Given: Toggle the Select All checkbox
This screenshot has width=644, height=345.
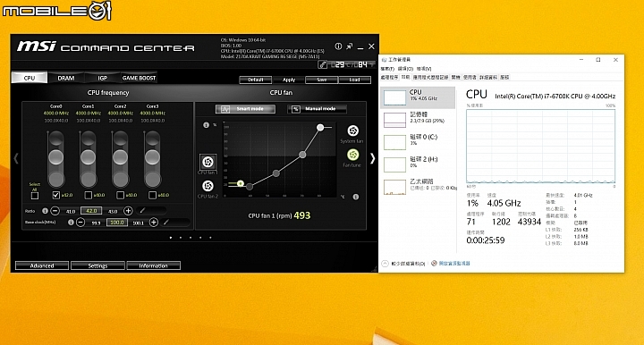Looking at the screenshot, I should (35, 196).
